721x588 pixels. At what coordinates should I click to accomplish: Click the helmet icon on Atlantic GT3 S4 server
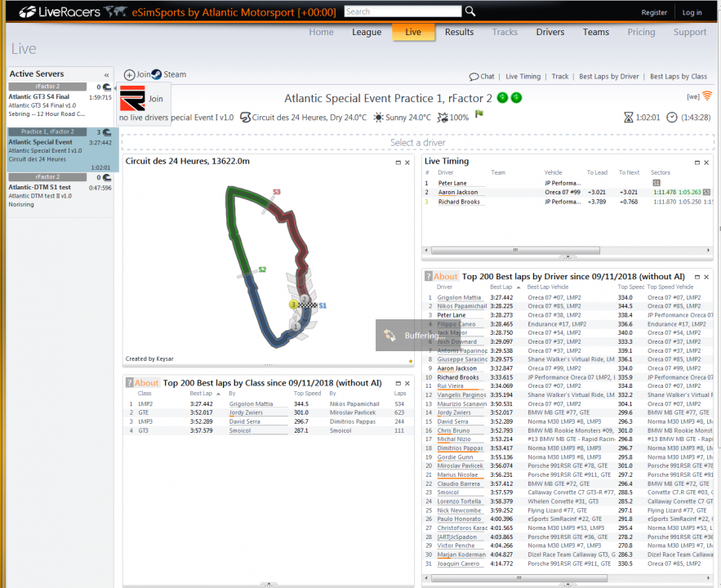[x=107, y=87]
